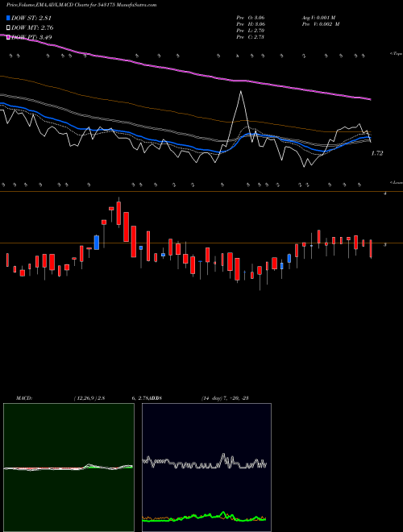Click the 'MACD:' indicator label

coord(23,398)
